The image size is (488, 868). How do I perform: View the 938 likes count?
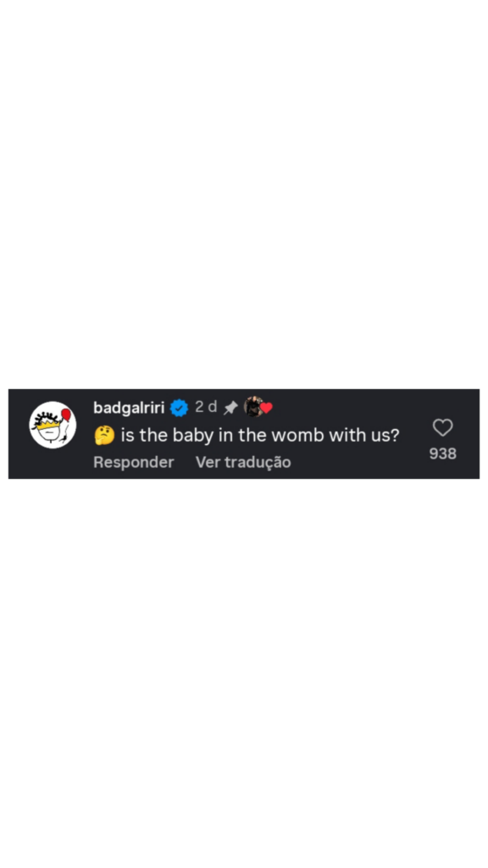click(442, 454)
